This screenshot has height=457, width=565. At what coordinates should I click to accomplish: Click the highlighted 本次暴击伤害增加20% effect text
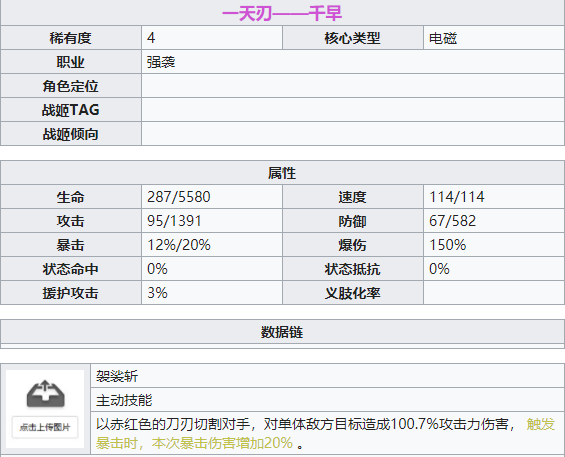(222, 443)
